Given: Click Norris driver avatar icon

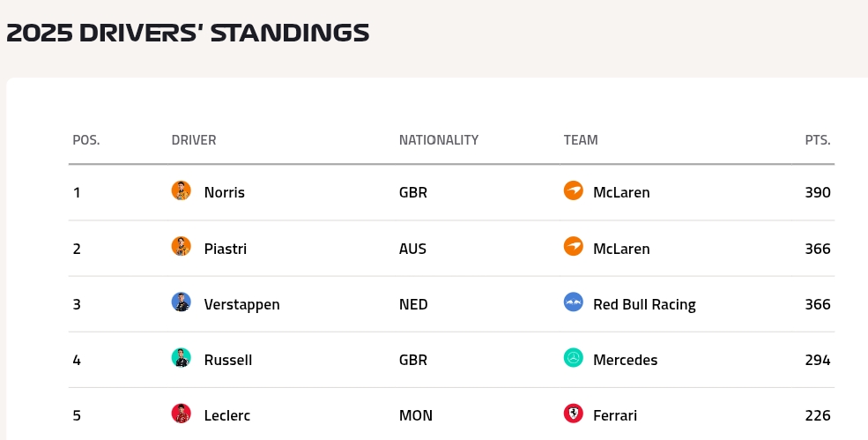Looking at the screenshot, I should click(x=181, y=190).
